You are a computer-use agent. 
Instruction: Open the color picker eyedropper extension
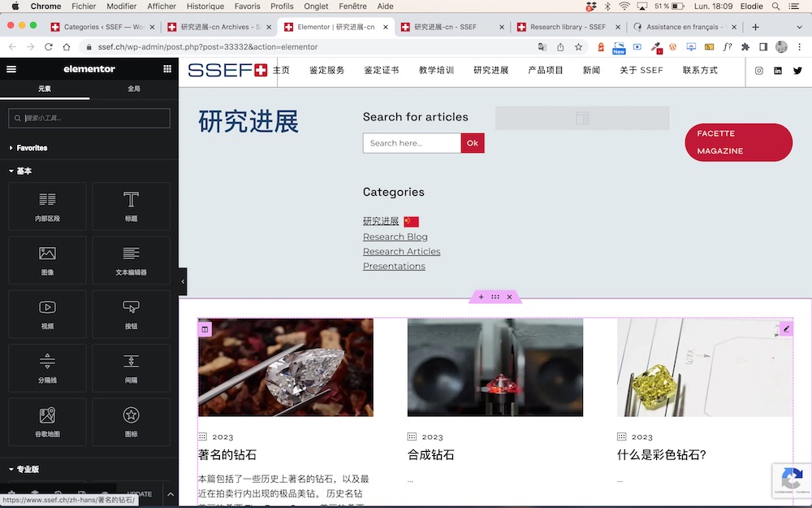click(656, 47)
